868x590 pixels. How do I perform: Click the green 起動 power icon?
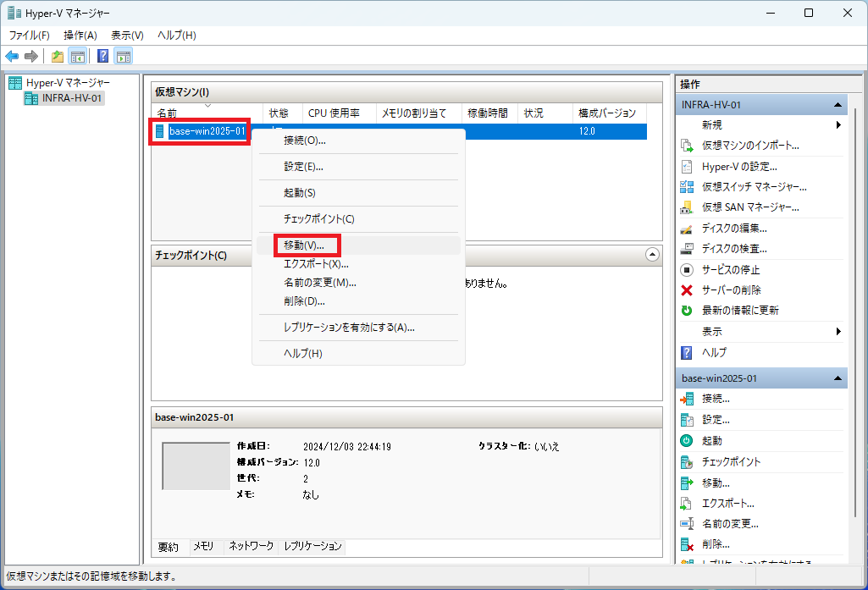click(687, 440)
